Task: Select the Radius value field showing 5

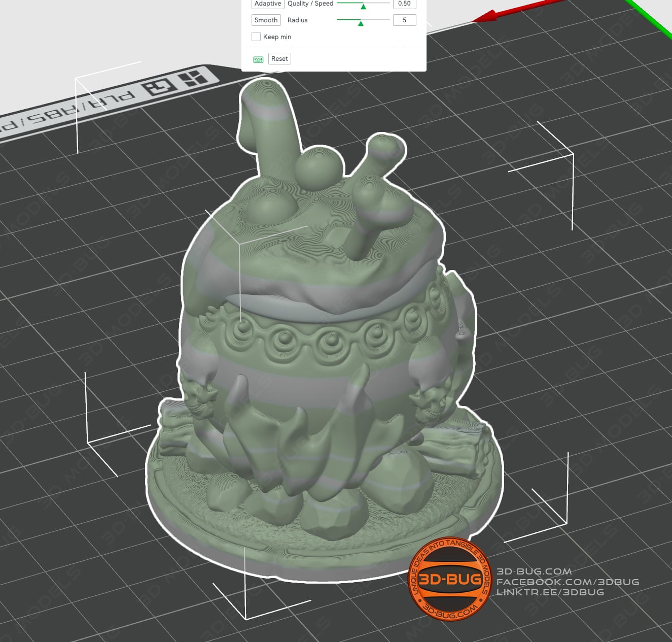Action: [x=405, y=20]
